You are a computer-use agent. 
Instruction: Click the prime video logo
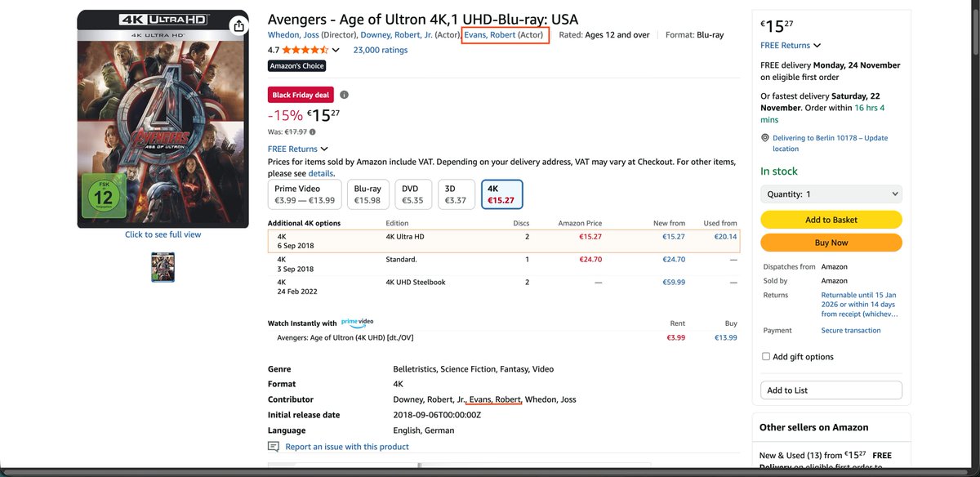tap(357, 323)
